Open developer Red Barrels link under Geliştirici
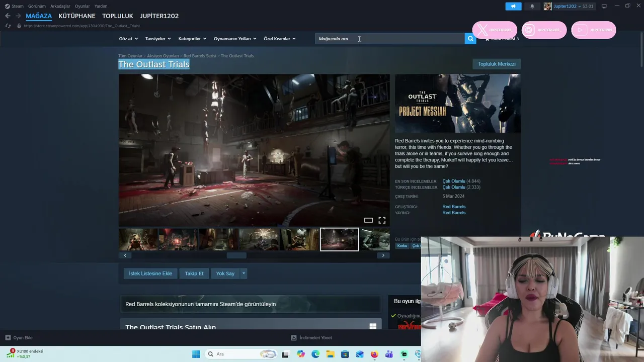This screenshot has height=362, width=644. [454, 207]
